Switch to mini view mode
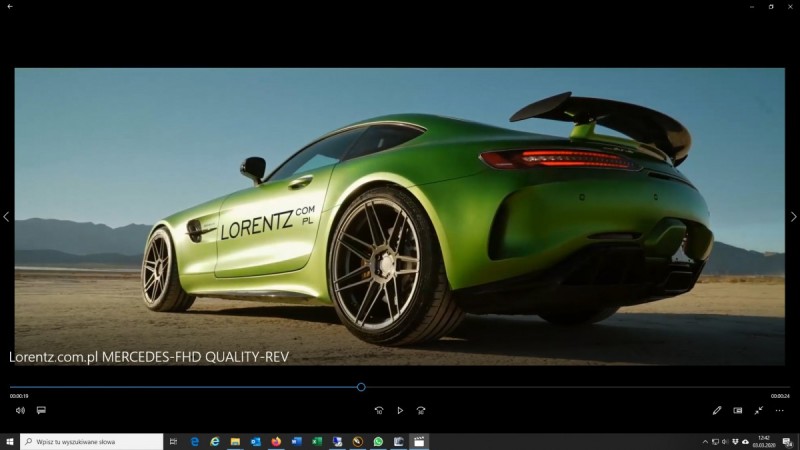Screen dimensions: 800x450 pyautogui.click(x=738, y=410)
